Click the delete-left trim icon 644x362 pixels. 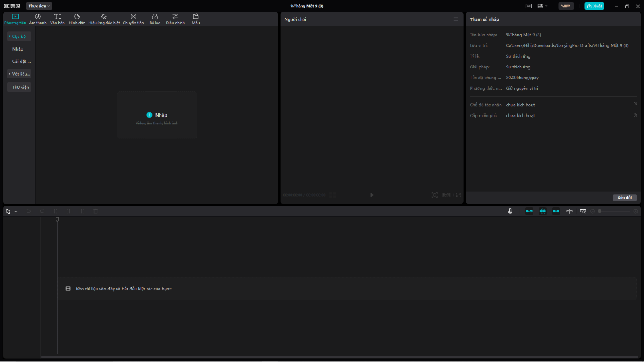tap(69, 211)
